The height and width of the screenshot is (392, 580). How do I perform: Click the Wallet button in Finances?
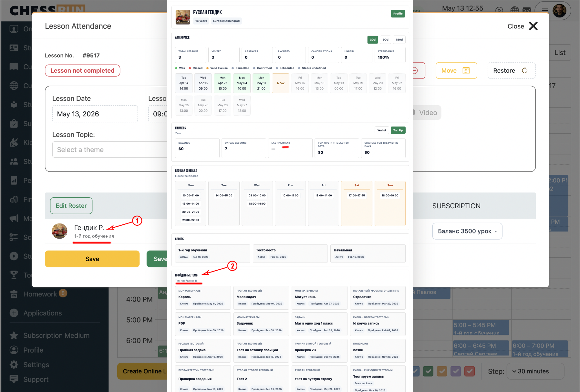tap(382, 130)
